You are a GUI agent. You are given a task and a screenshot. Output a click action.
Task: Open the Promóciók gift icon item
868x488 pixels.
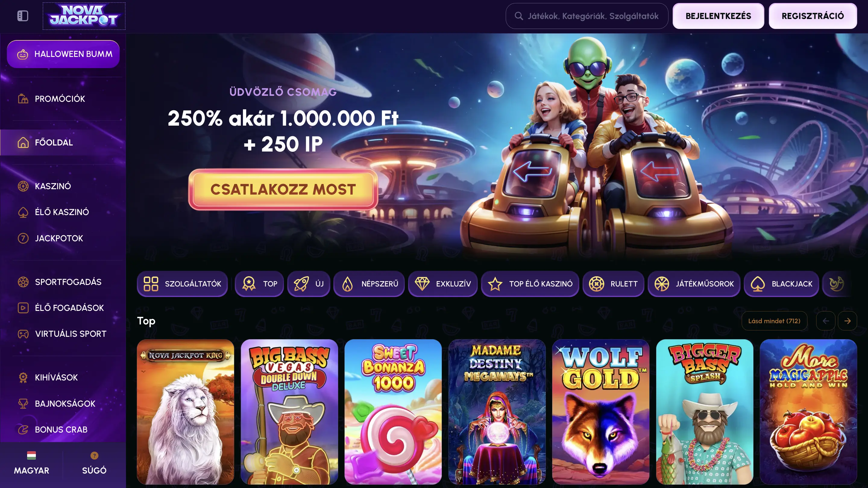click(x=23, y=99)
